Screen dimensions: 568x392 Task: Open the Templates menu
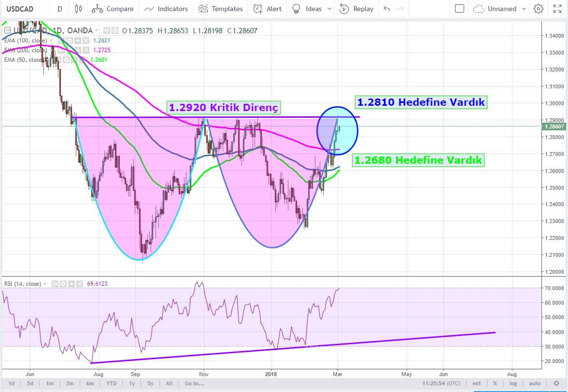[x=221, y=9]
